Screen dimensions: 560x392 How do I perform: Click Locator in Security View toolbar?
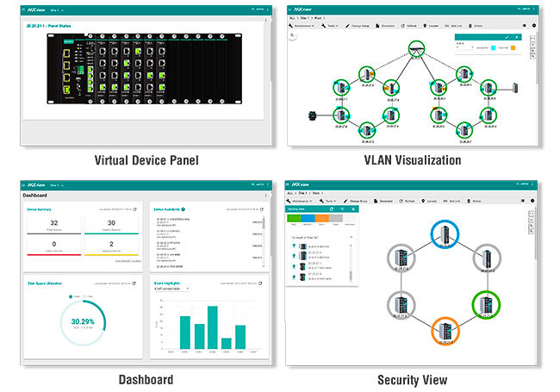coord(429,201)
